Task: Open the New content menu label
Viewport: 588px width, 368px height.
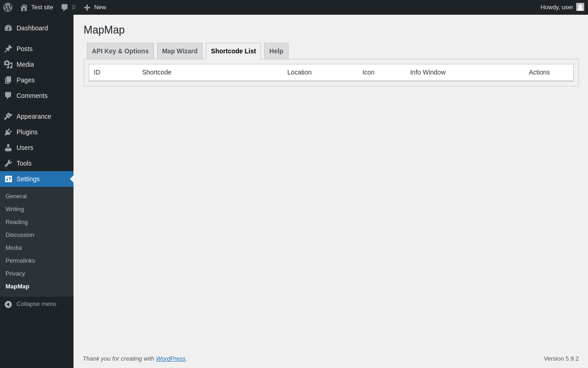Action: [x=100, y=7]
